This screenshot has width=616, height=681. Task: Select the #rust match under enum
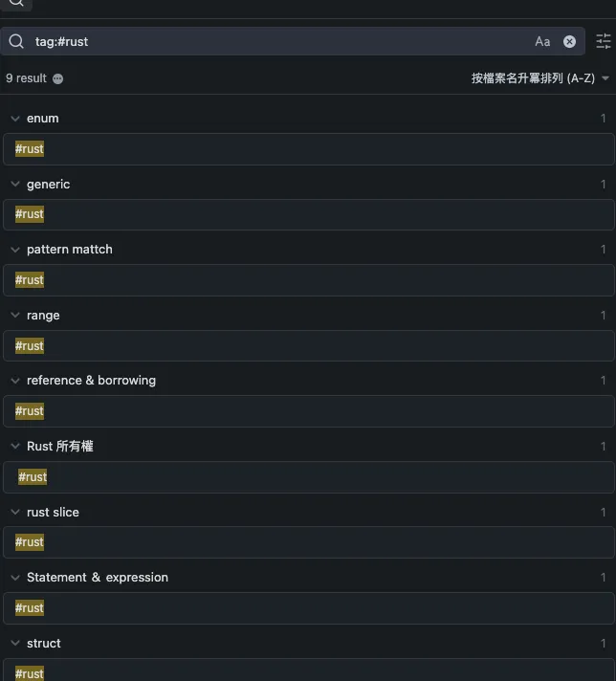point(30,149)
